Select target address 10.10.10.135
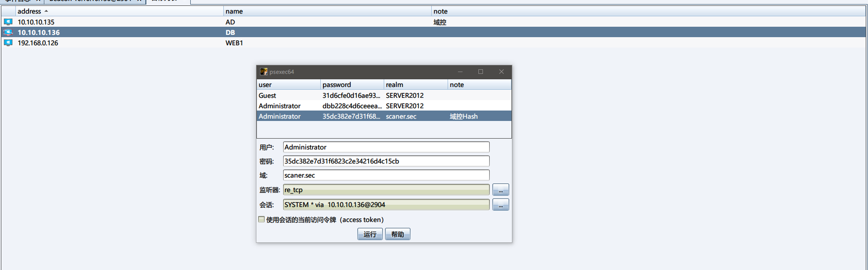This screenshot has width=868, height=270. point(36,22)
